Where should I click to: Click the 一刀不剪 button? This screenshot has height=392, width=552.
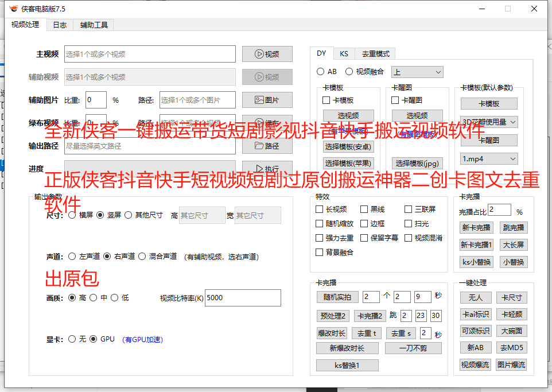(413, 348)
